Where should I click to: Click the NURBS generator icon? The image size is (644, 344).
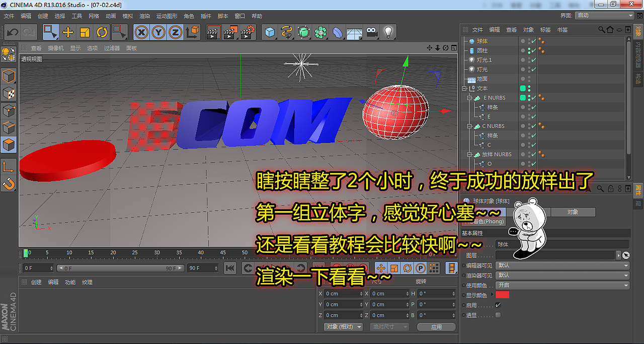point(303,33)
